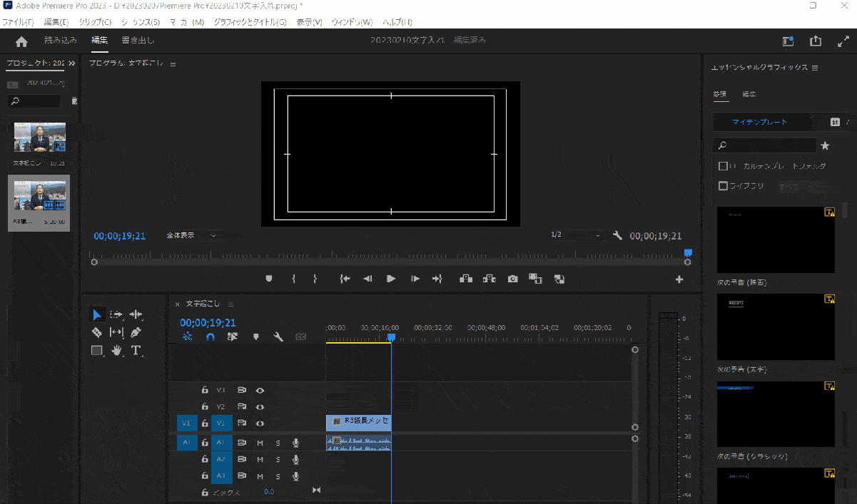This screenshot has height=504, width=857.
Task: Mute audio track A2
Action: [260, 459]
